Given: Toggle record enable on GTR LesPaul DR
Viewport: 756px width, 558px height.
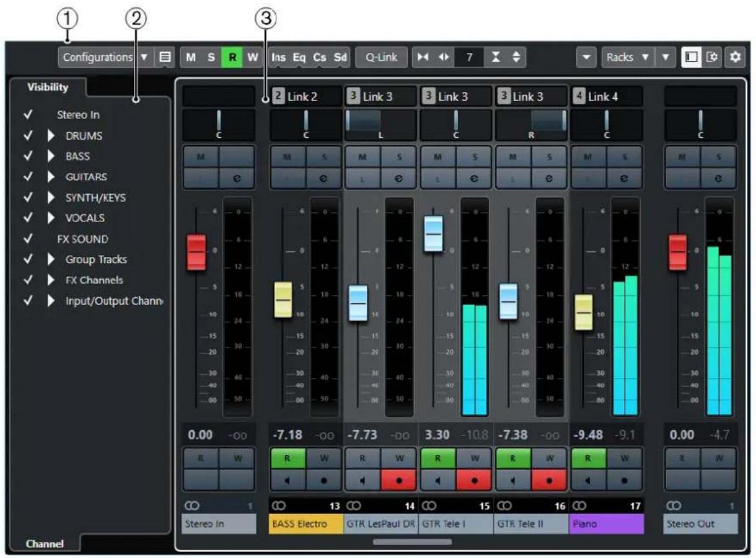Looking at the screenshot, I should (x=399, y=480).
